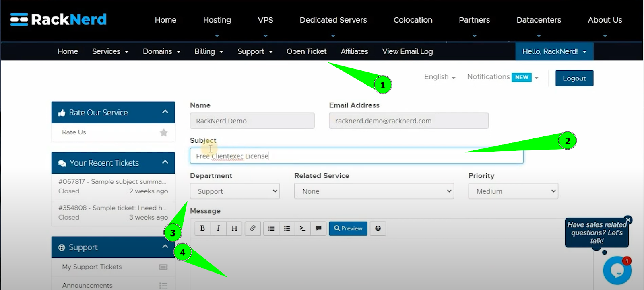Open the editor help question-mark icon
644x290 pixels.
(x=378, y=228)
